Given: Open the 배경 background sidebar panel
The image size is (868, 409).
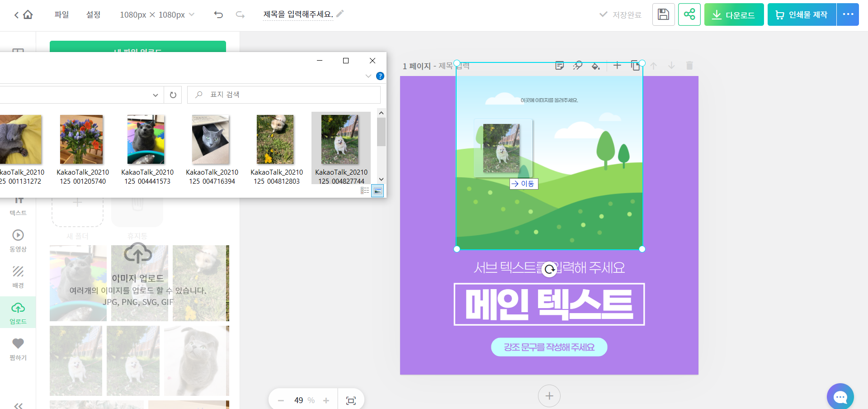Looking at the screenshot, I should (x=18, y=277).
